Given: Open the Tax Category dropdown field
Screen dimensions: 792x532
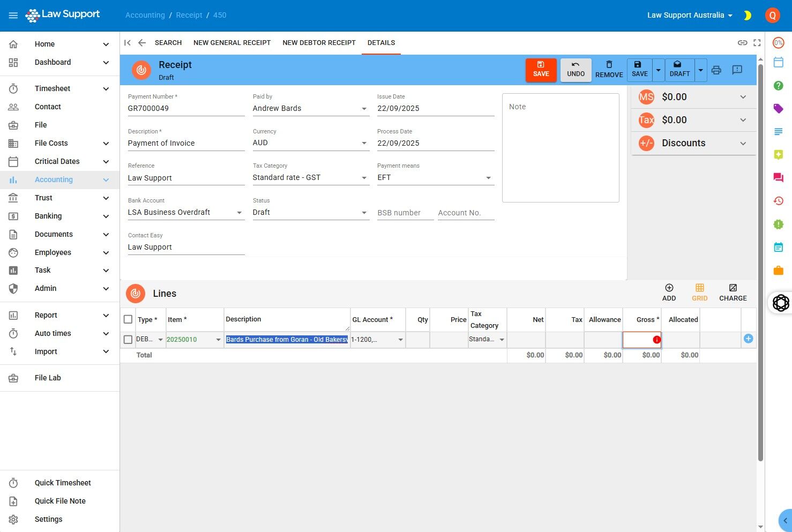Looking at the screenshot, I should [x=311, y=178].
